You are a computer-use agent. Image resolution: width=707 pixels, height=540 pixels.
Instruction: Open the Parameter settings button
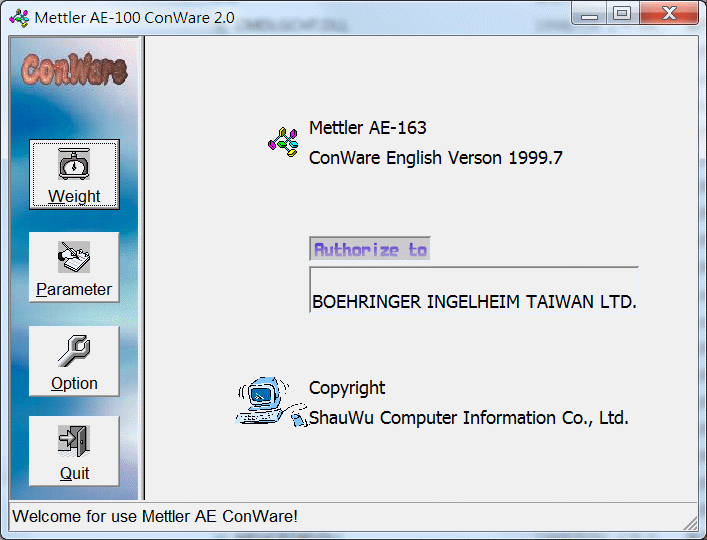pos(74,267)
